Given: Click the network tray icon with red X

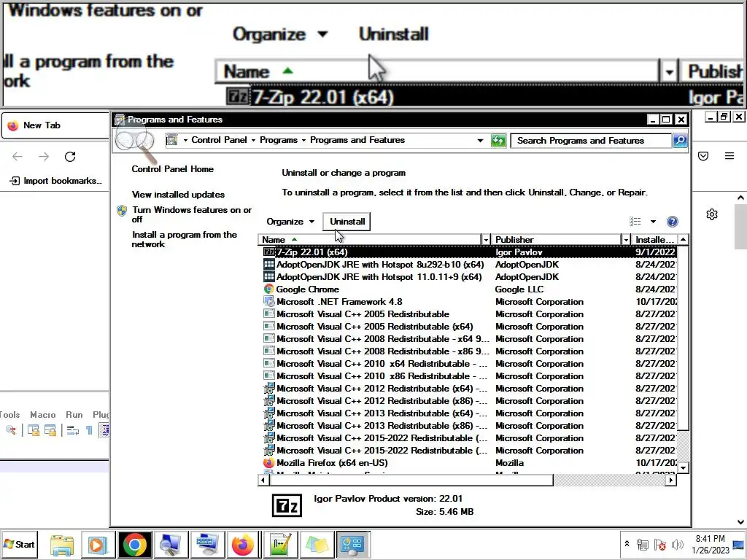Looking at the screenshot, I should [659, 544].
